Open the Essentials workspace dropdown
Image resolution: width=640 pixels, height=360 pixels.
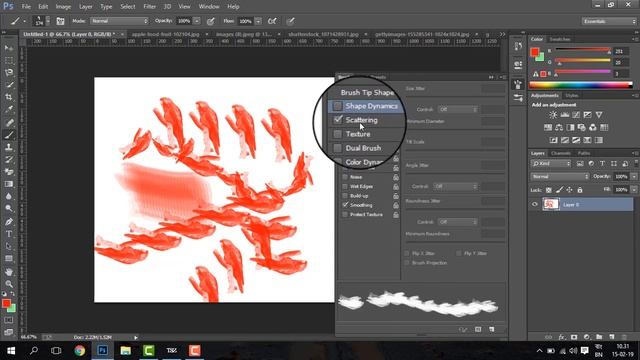(x=609, y=21)
